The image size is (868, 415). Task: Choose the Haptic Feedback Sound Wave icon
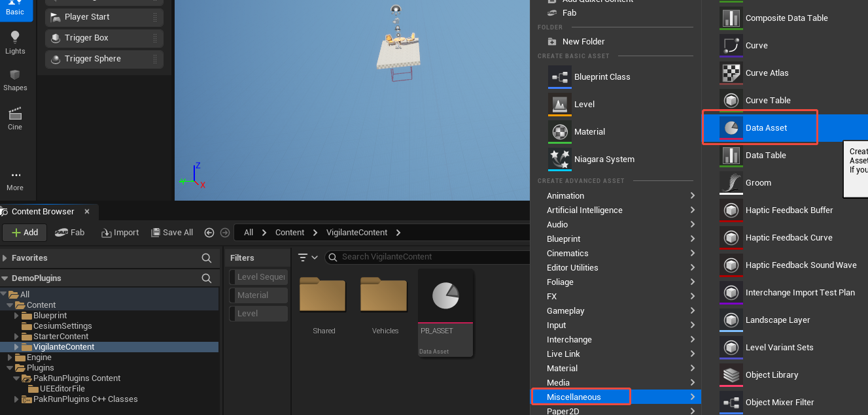tap(731, 265)
